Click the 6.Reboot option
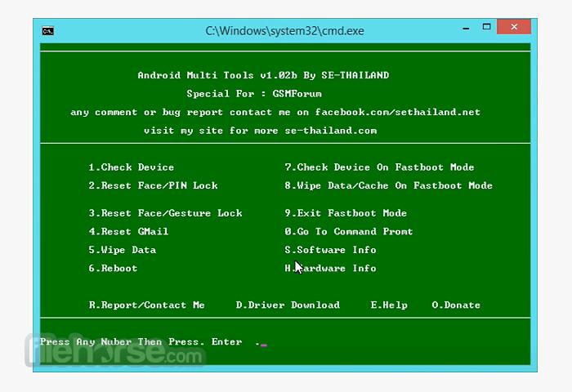This screenshot has height=392, width=572. [113, 268]
